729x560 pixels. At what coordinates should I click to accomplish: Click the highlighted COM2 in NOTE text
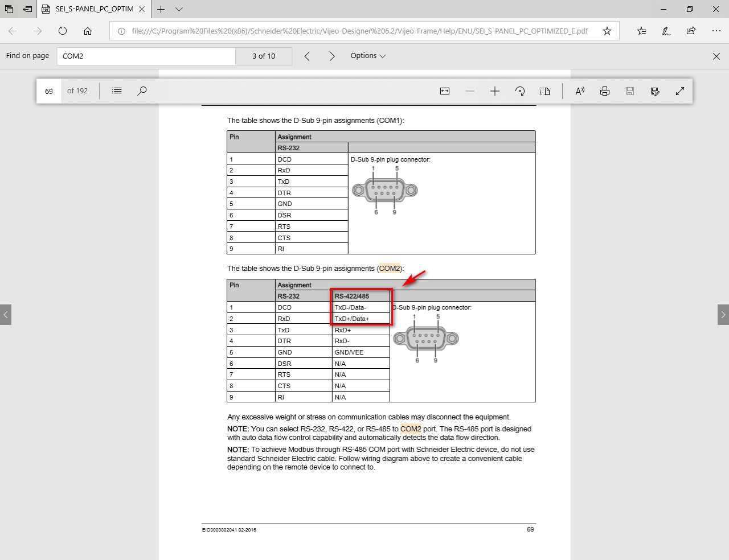[x=411, y=429]
